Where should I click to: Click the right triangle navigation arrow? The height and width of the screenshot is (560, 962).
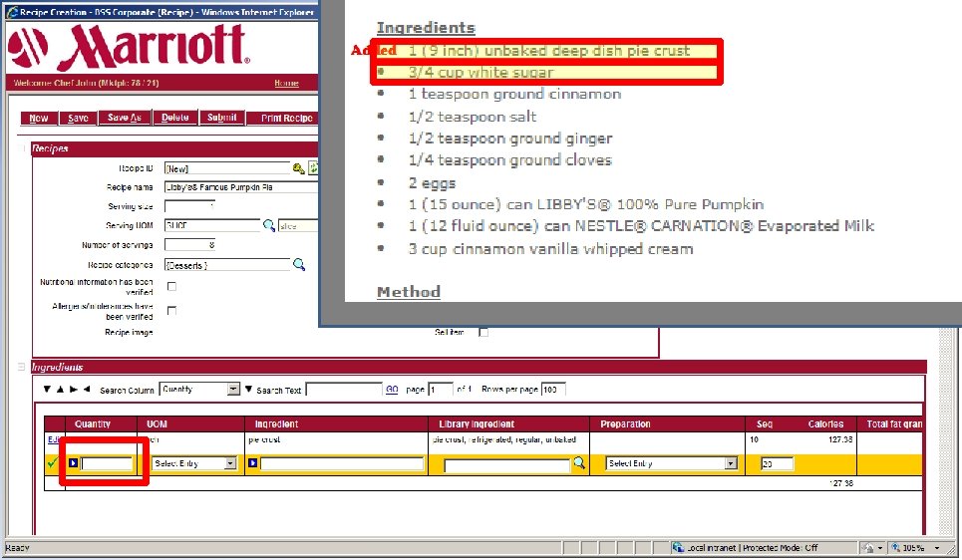pyautogui.click(x=74, y=389)
